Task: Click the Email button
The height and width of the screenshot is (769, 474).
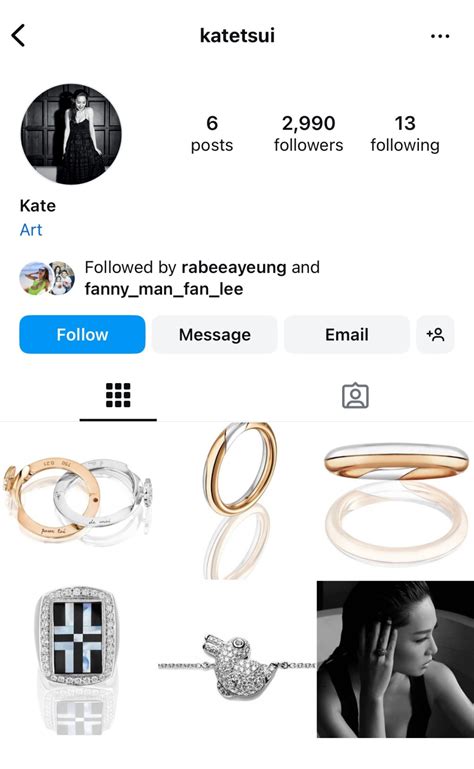Action: (347, 334)
